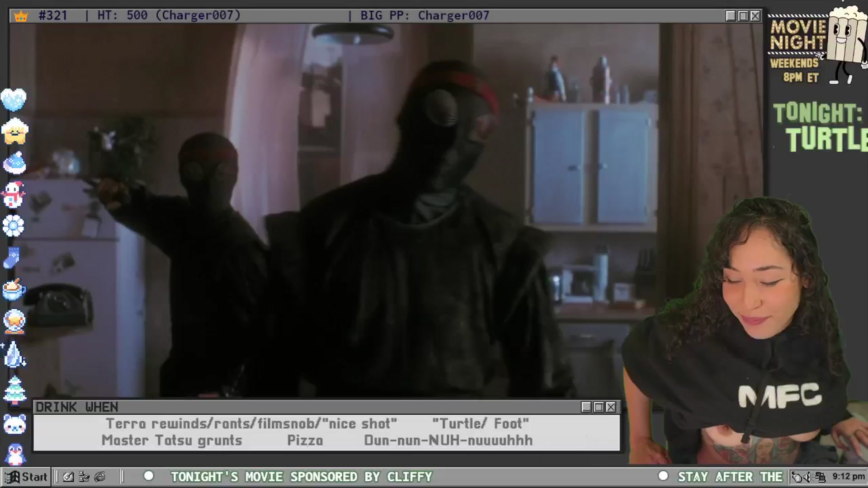This screenshot has height=488, width=868.
Task: Click the #321 counter text
Action: pyautogui.click(x=53, y=15)
